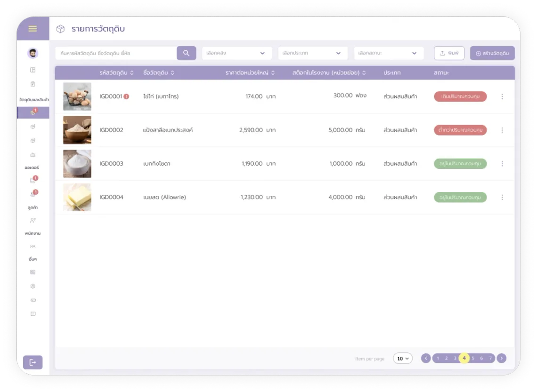Open the eggs thumbnail image
The height and width of the screenshot is (392, 537).
pyautogui.click(x=77, y=96)
